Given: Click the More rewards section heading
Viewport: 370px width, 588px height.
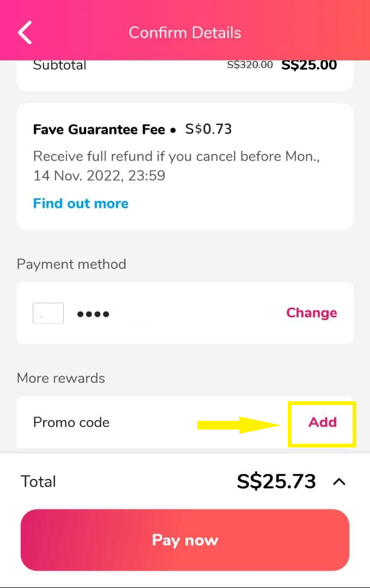Looking at the screenshot, I should (61, 378).
